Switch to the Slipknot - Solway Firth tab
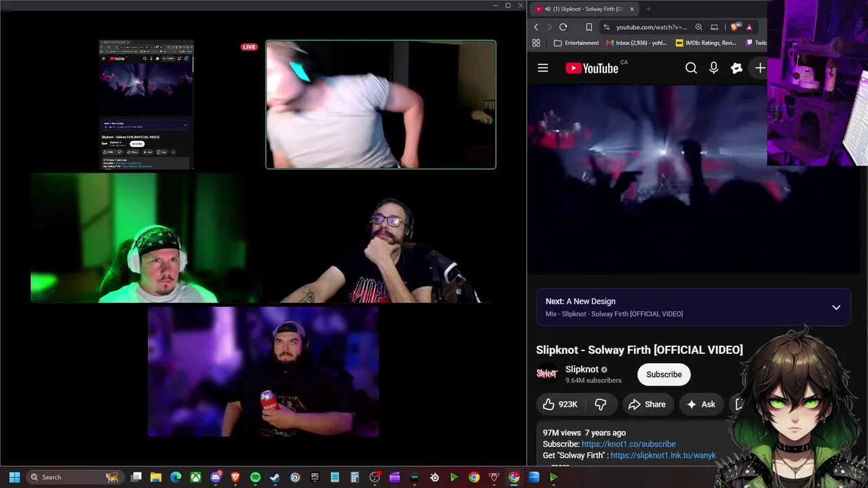 coord(585,9)
